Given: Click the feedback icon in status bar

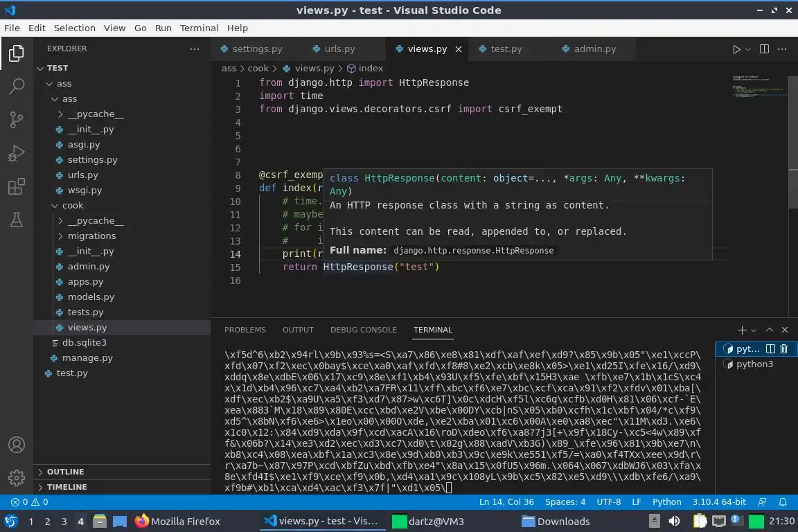Looking at the screenshot, I should (x=762, y=502).
